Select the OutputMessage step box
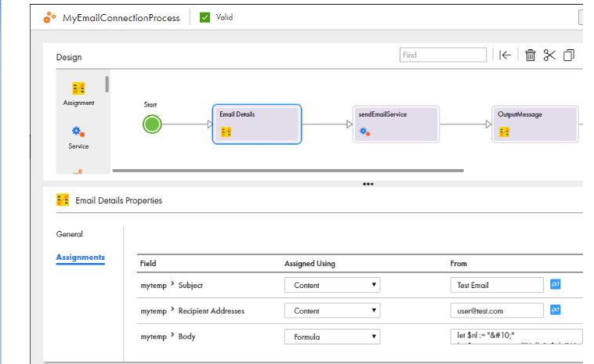 pyautogui.click(x=535, y=124)
